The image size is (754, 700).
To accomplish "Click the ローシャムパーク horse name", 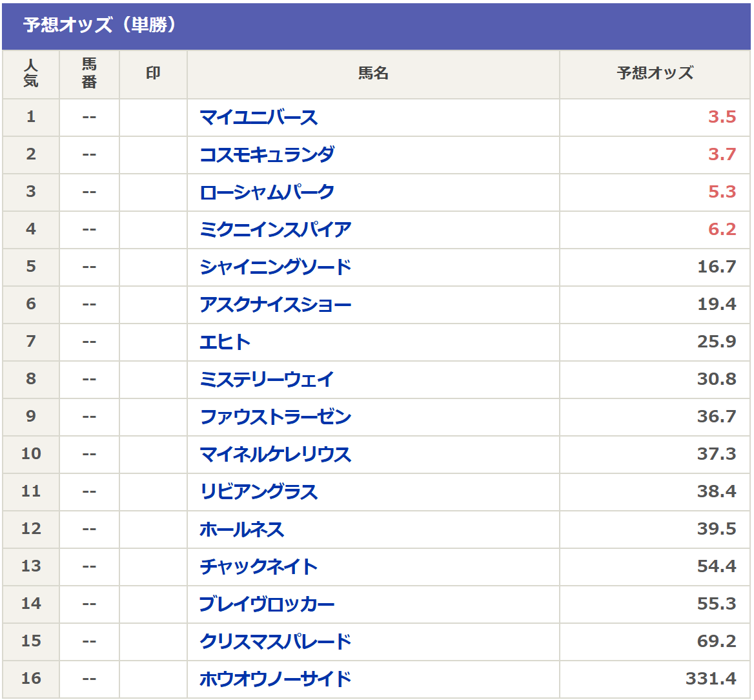I will pos(267,192).
